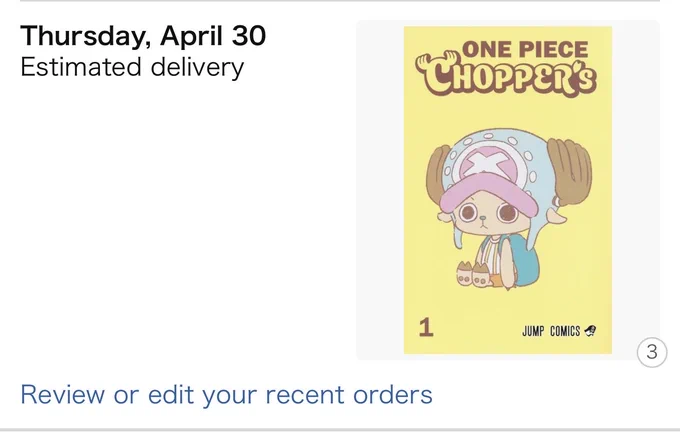Click the antler decoration on CHOPPER'S logo
Screen dimensions: 680x436
(436, 61)
